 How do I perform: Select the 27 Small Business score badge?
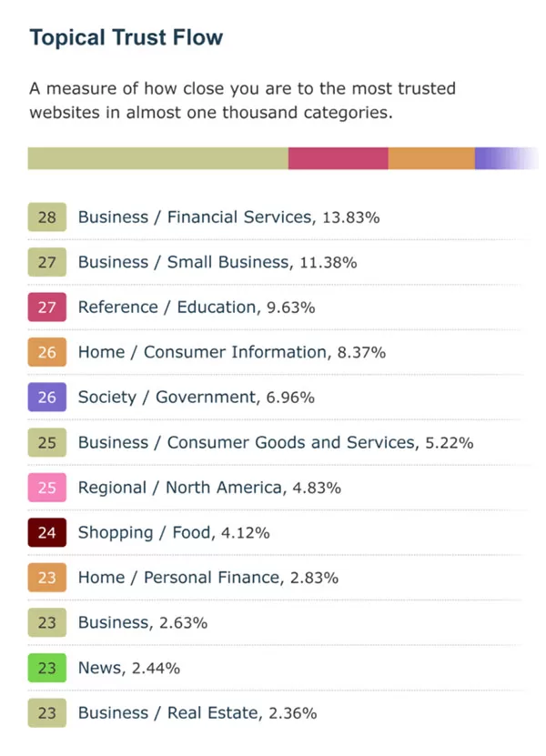coord(46,262)
